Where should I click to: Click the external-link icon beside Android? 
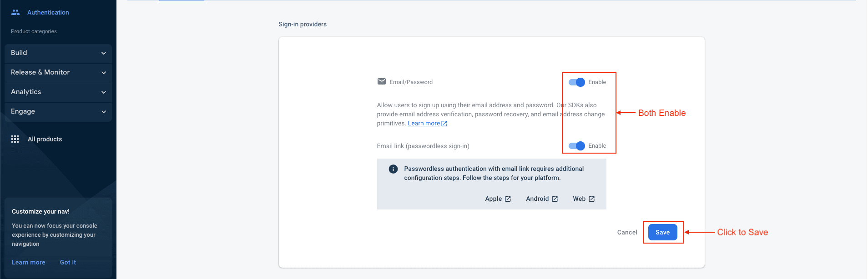pyautogui.click(x=555, y=199)
